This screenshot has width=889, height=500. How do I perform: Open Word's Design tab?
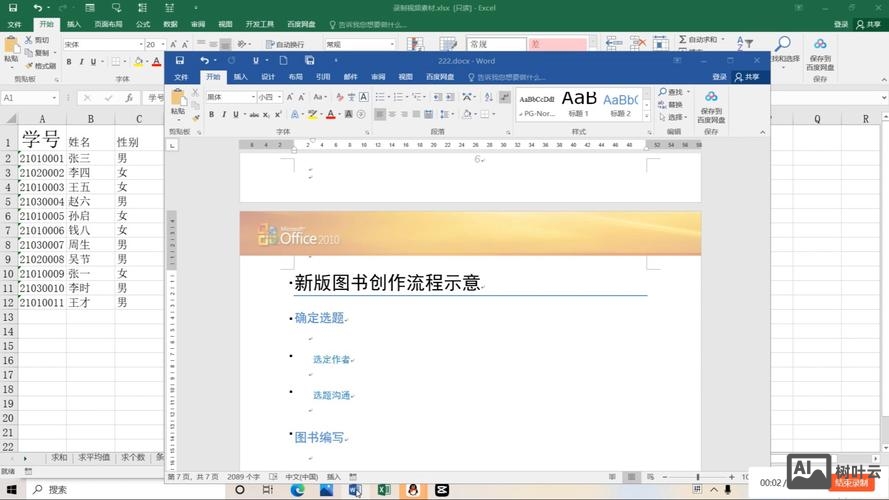click(x=268, y=77)
